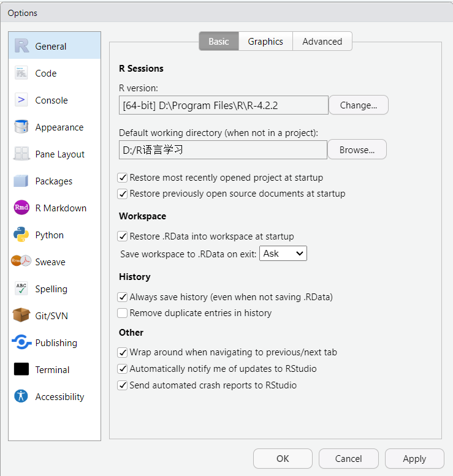Switch to the Graphics tab
Screen dimensions: 453x476
265,41
